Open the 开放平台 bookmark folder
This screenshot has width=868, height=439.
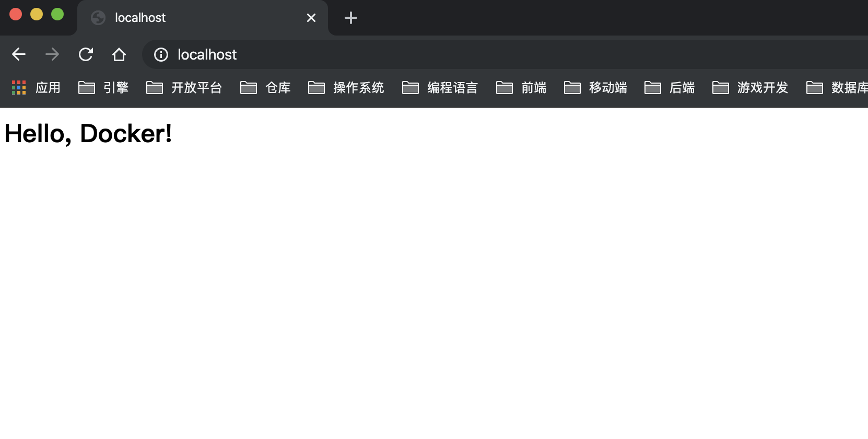pyautogui.click(x=184, y=87)
